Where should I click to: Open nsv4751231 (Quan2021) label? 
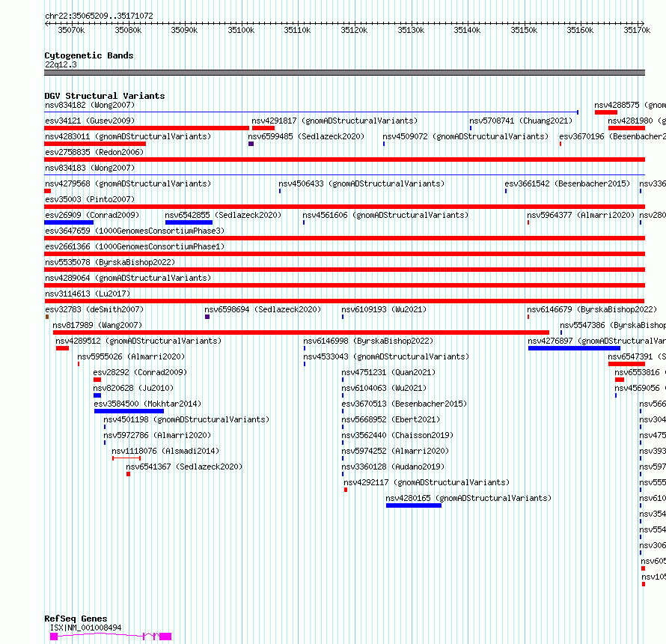[388, 372]
